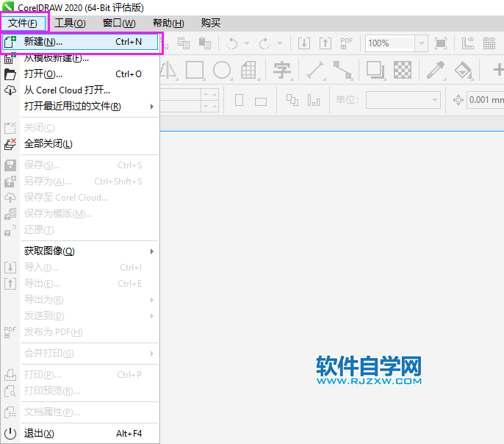The height and width of the screenshot is (444, 504).
Task: Select 打开(O)... in the file menu
Action: [80, 74]
